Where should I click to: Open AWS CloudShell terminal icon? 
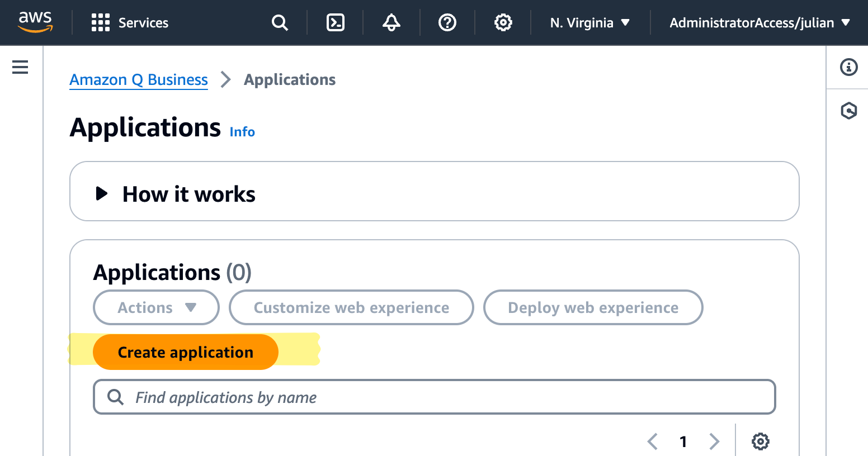pyautogui.click(x=335, y=22)
